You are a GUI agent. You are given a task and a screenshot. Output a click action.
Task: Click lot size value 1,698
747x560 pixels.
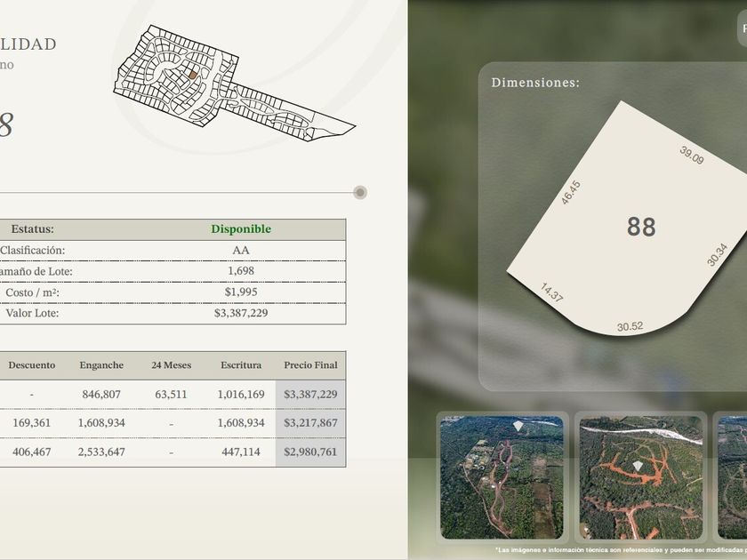tap(241, 271)
